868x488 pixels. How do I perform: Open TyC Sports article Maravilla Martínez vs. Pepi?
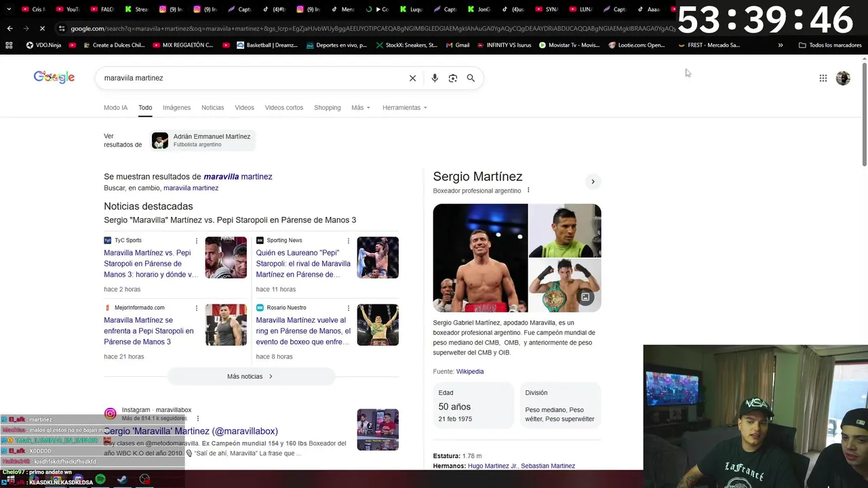(x=151, y=264)
